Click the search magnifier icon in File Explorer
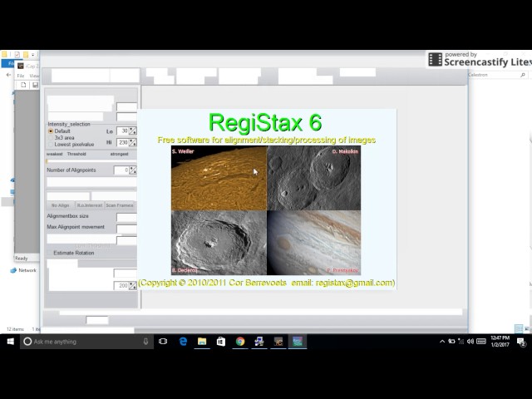The image size is (532, 399). [523, 75]
